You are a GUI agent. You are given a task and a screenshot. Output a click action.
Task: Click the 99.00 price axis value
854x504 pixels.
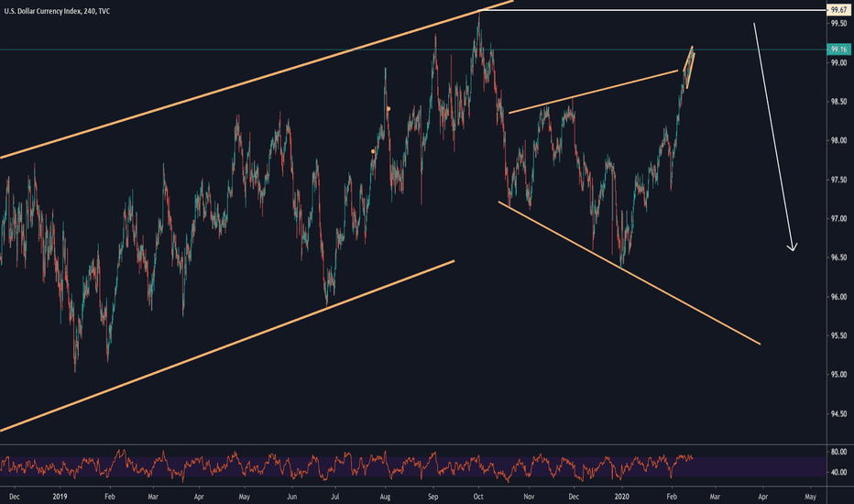pos(838,62)
